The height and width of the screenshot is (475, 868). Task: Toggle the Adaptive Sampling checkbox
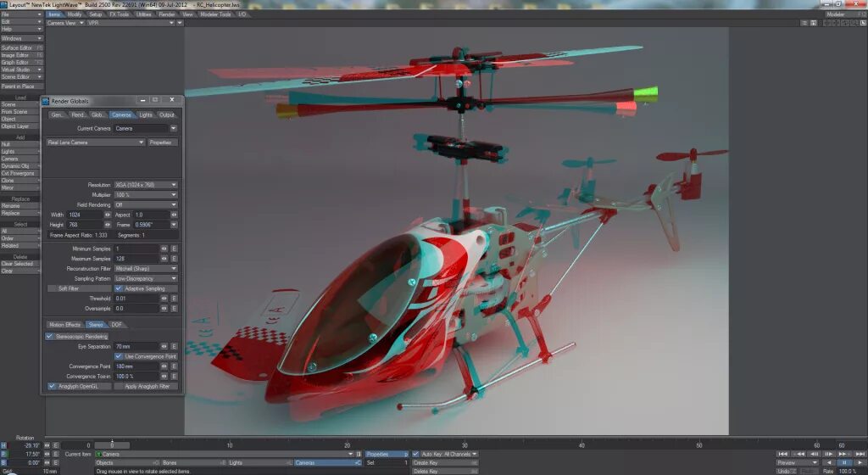tap(119, 288)
